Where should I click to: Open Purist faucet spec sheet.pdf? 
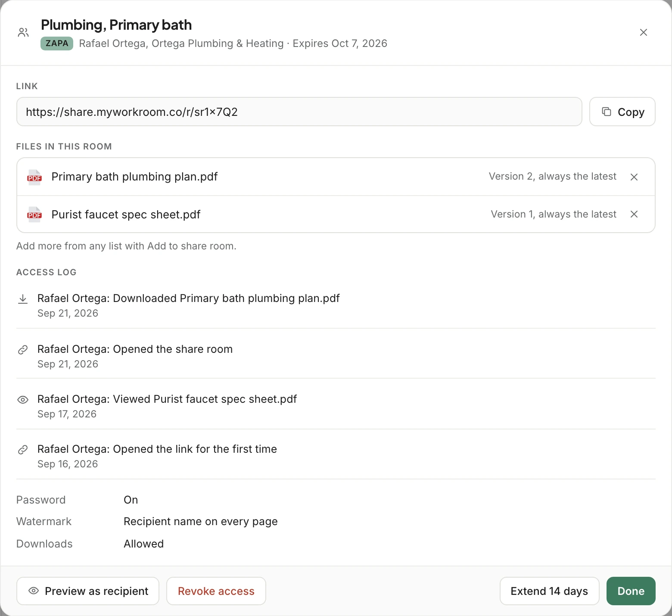pos(126,215)
